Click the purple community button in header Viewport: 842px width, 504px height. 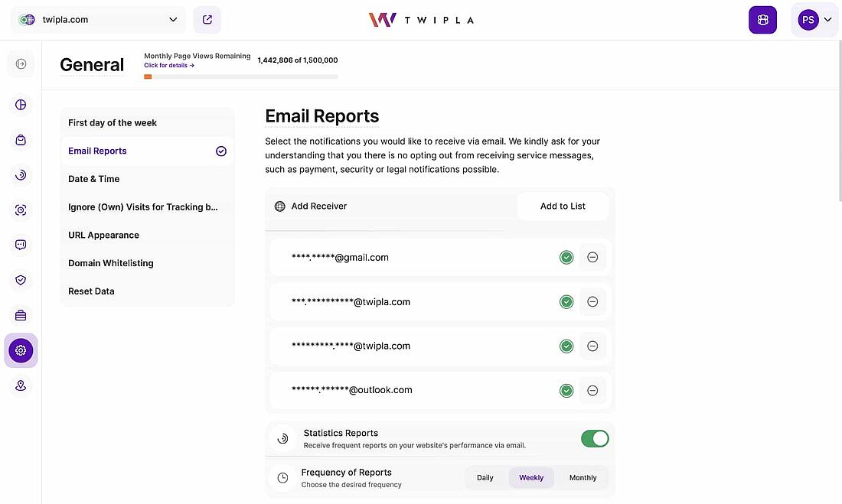coord(762,20)
